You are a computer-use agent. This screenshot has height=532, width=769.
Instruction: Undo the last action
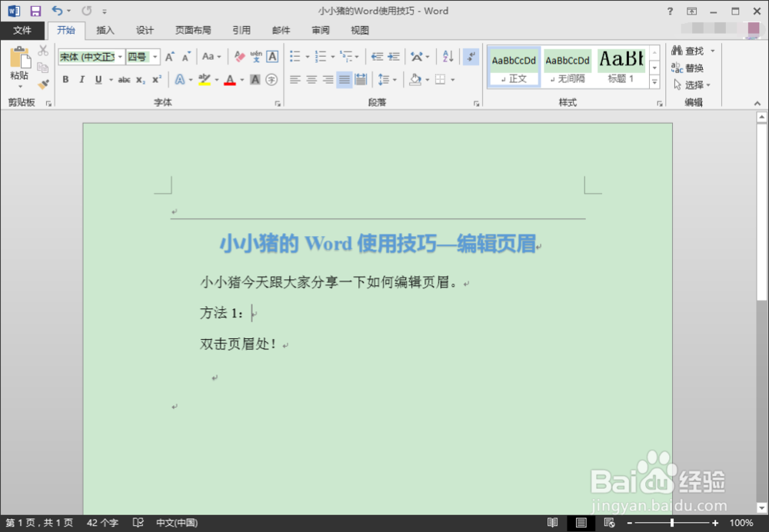pyautogui.click(x=58, y=10)
